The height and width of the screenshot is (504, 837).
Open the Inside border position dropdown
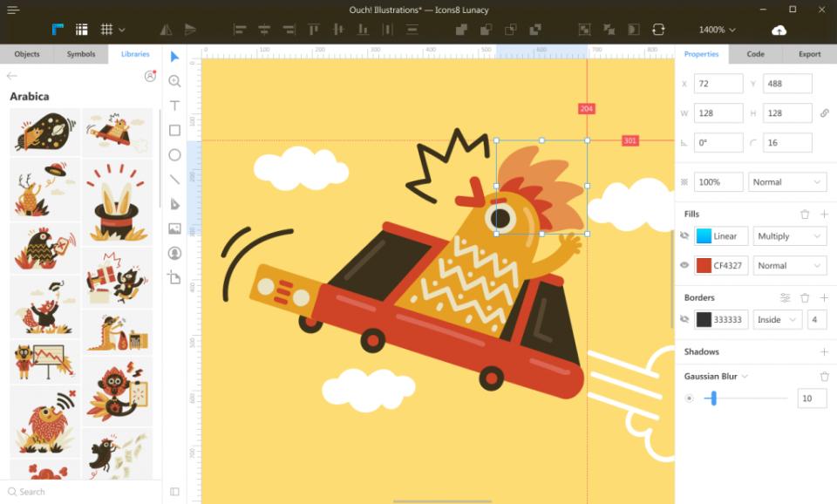(776, 319)
